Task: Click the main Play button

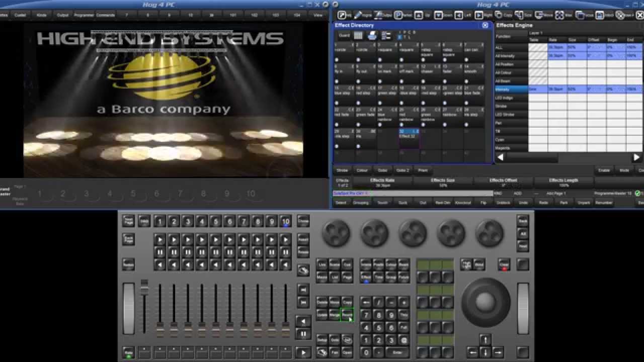Action: [303, 352]
